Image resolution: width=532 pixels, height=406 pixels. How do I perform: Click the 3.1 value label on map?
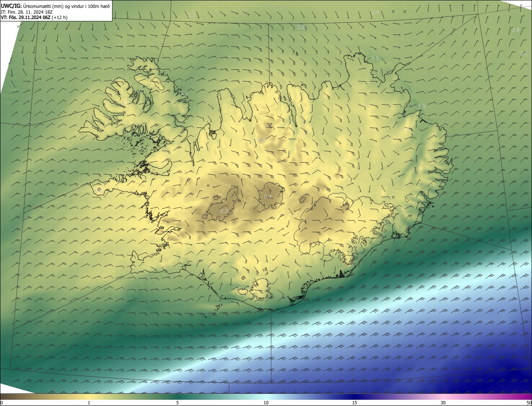pyautogui.click(x=375, y=58)
